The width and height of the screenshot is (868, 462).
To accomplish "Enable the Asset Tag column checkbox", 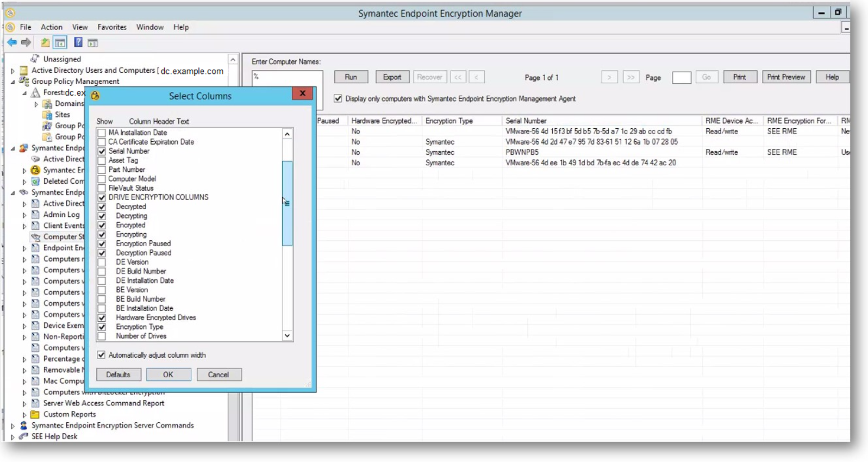I will click(x=102, y=160).
